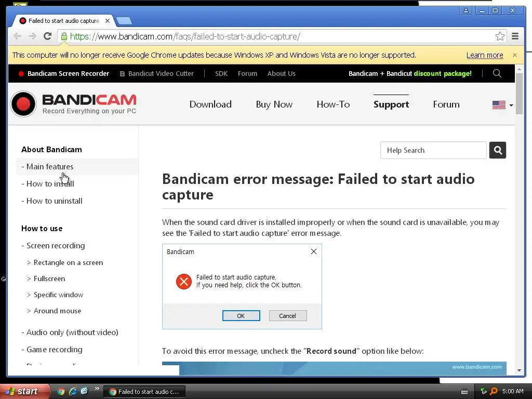Image resolution: width=532 pixels, height=399 pixels.
Task: Click the Chrome icon in quick launch
Action: (61, 391)
